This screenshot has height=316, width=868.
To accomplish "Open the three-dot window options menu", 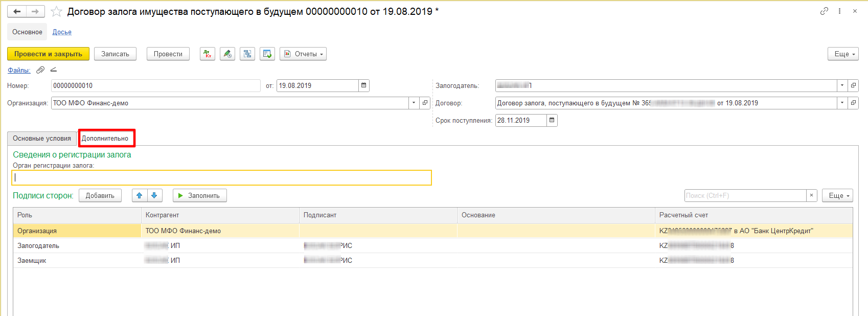I will (x=839, y=11).
